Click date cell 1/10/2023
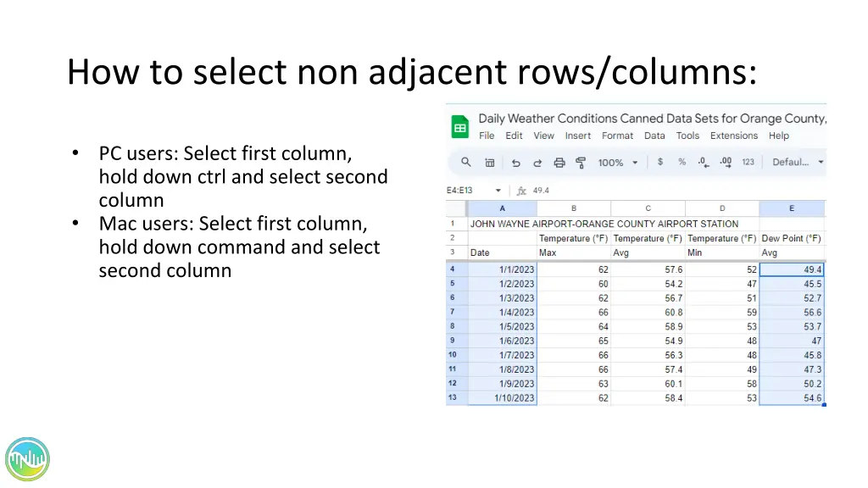The height and width of the screenshot is (488, 868). click(x=502, y=398)
